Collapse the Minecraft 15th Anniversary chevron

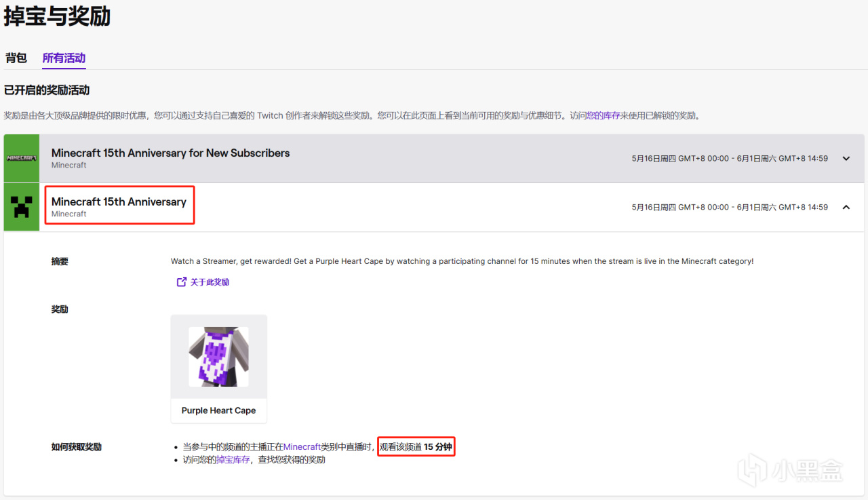tap(846, 207)
